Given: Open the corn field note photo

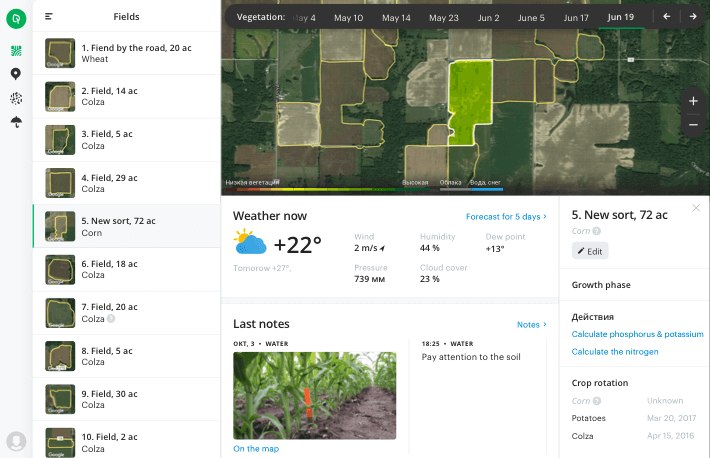Looking at the screenshot, I should (314, 395).
